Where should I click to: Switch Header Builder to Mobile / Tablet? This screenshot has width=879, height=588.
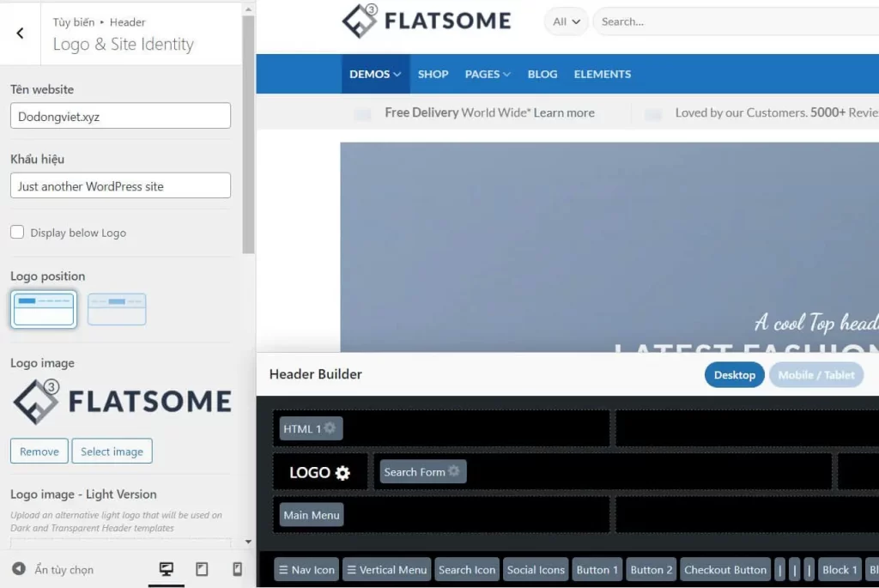[815, 374]
